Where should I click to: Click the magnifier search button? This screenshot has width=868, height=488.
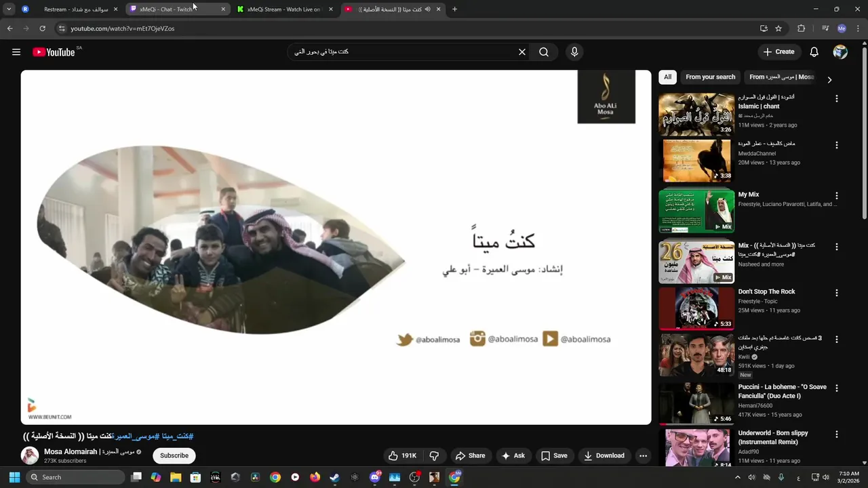tap(544, 52)
